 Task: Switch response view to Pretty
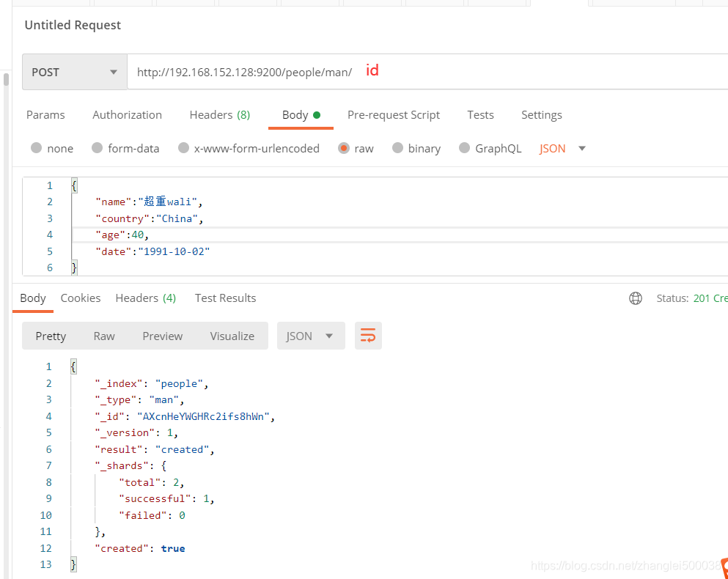tap(51, 336)
